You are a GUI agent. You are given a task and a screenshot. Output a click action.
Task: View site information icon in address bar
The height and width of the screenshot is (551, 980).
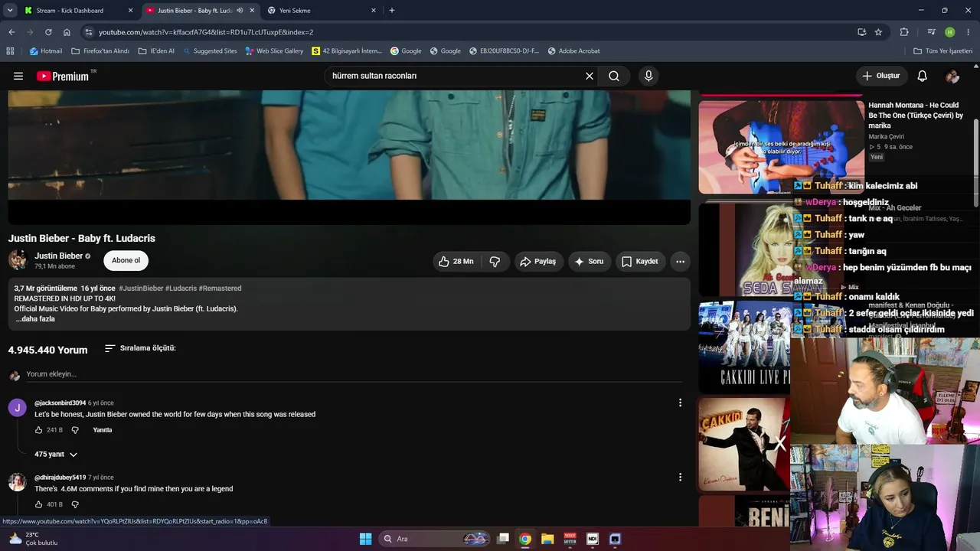click(x=89, y=32)
